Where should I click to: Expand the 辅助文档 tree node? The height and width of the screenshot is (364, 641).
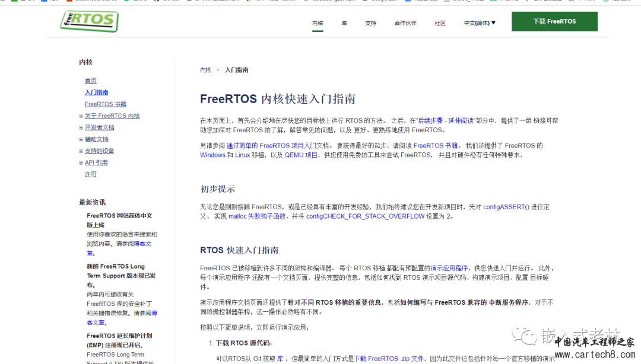(81, 139)
